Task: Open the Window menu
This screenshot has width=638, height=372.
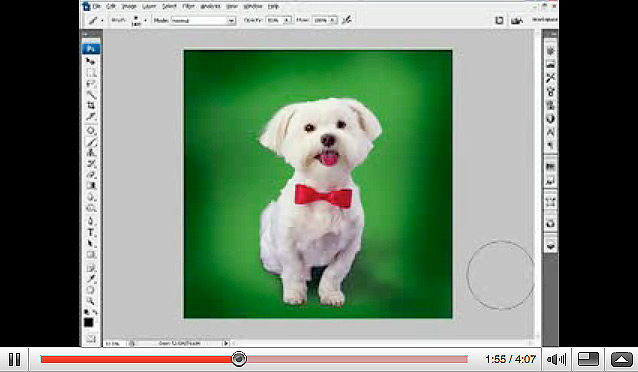Action: pyautogui.click(x=253, y=7)
